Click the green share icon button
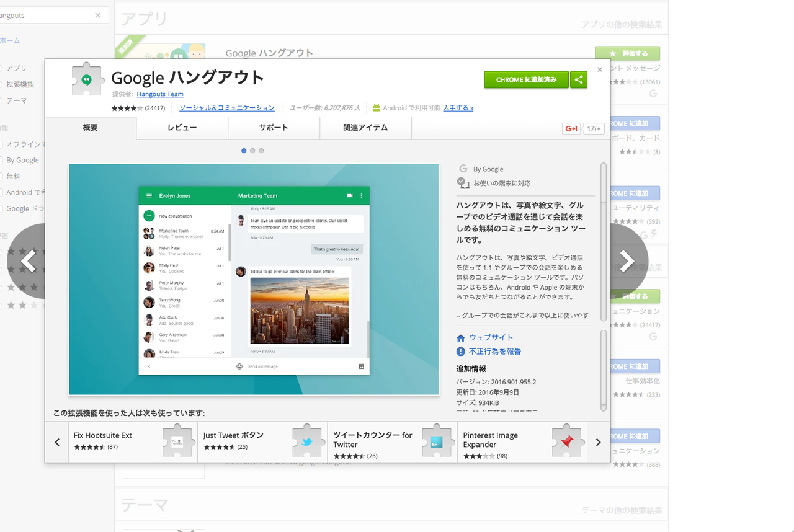The height and width of the screenshot is (532, 794). pos(579,79)
